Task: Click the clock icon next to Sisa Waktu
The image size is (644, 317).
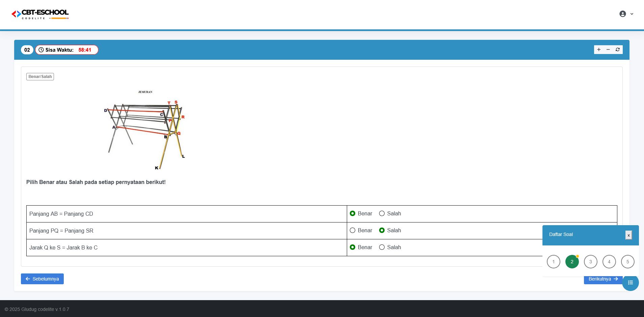Action: tap(40, 50)
